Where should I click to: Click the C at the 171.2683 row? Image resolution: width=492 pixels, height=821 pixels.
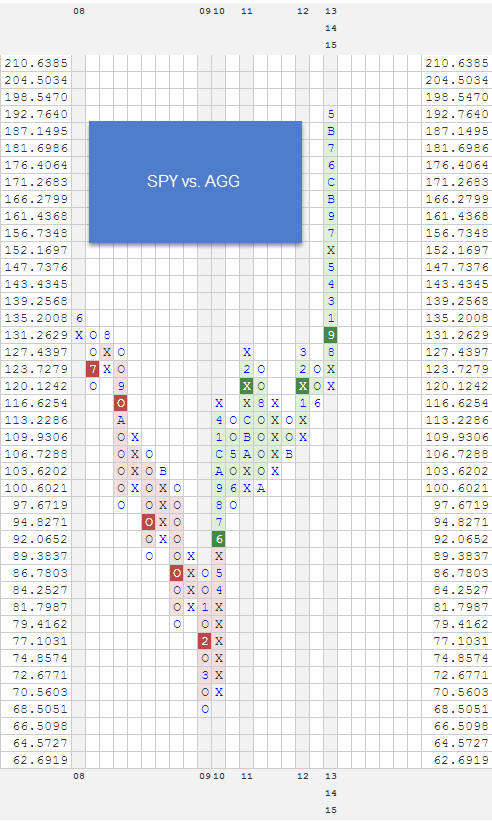tap(331, 182)
